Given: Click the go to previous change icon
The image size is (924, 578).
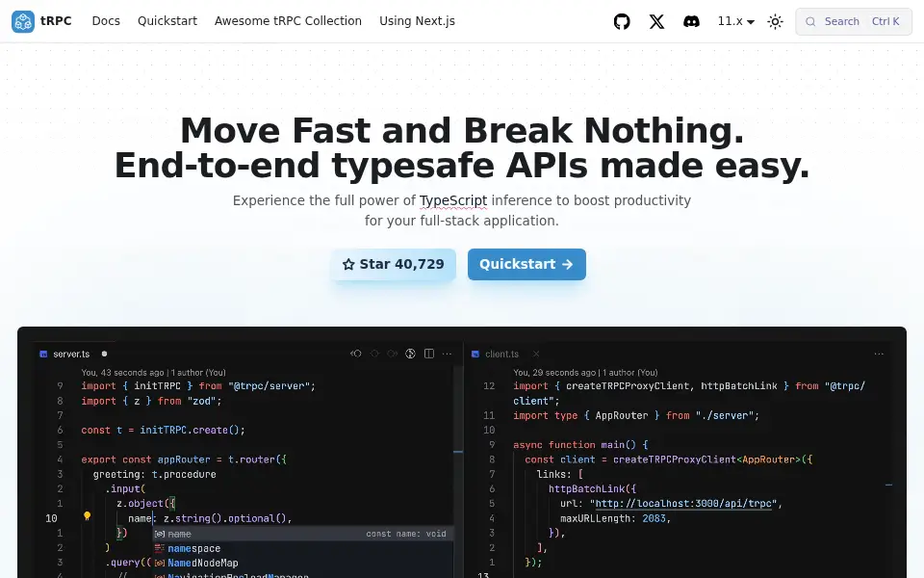Looking at the screenshot, I should [x=356, y=354].
